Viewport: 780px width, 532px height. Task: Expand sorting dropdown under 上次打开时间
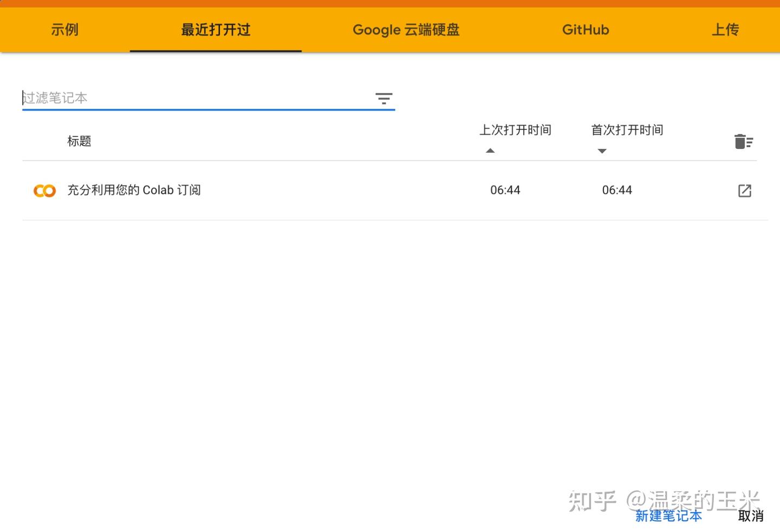point(490,150)
